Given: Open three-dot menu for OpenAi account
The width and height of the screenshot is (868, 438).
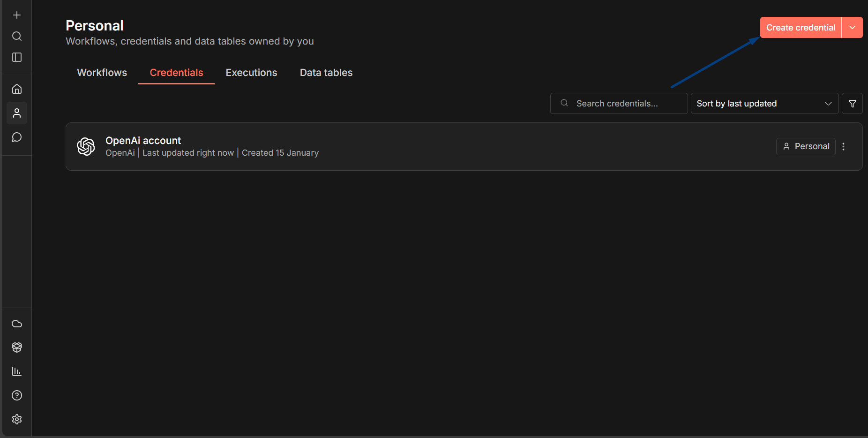Looking at the screenshot, I should click(843, 146).
